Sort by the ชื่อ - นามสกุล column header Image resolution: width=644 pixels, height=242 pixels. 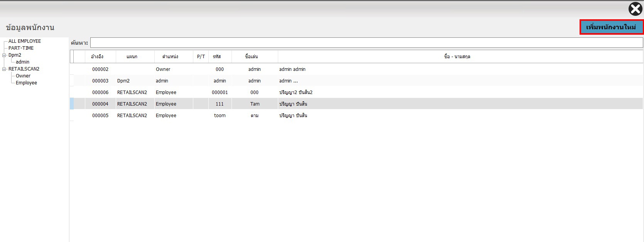(x=460, y=57)
